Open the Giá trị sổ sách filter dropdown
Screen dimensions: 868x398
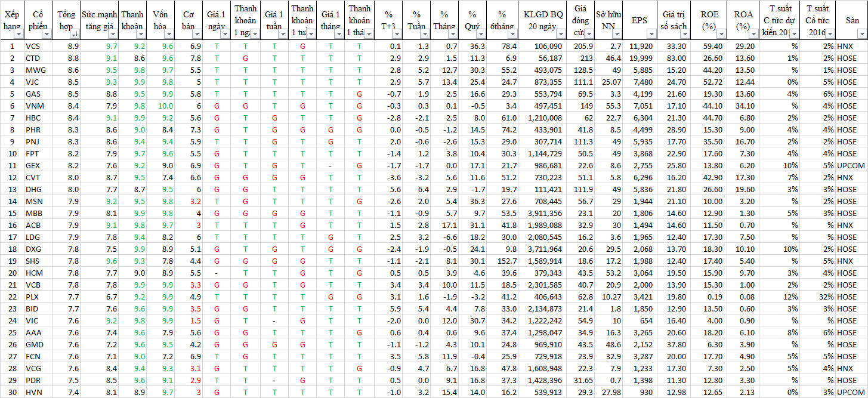(686, 35)
